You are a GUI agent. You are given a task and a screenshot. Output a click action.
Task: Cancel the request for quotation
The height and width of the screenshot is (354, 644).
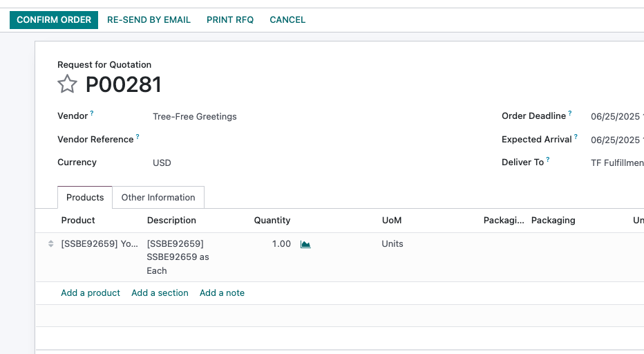coord(287,20)
